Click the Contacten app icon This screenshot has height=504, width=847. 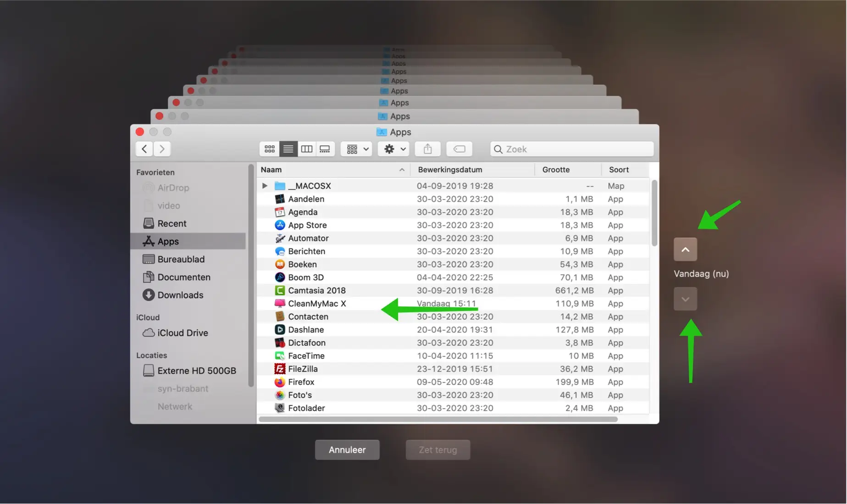point(280,316)
